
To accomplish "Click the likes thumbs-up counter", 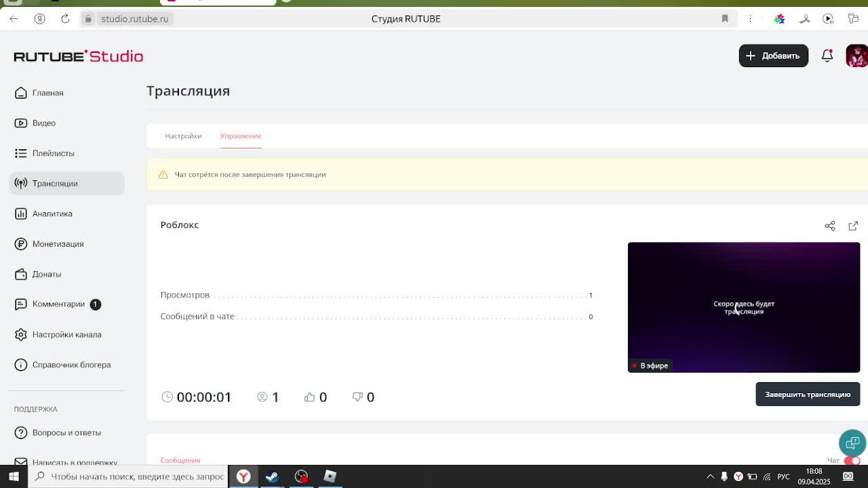I will click(x=315, y=397).
